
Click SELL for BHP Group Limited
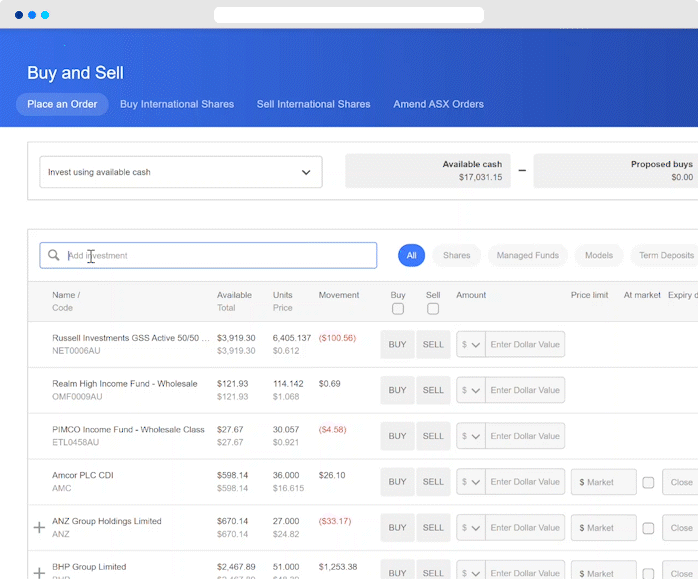pos(433,571)
